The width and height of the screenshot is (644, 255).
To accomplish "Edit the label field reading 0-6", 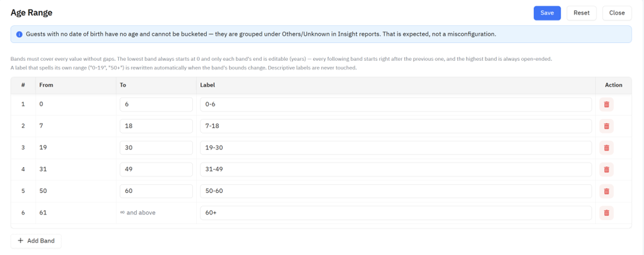I will tap(396, 104).
